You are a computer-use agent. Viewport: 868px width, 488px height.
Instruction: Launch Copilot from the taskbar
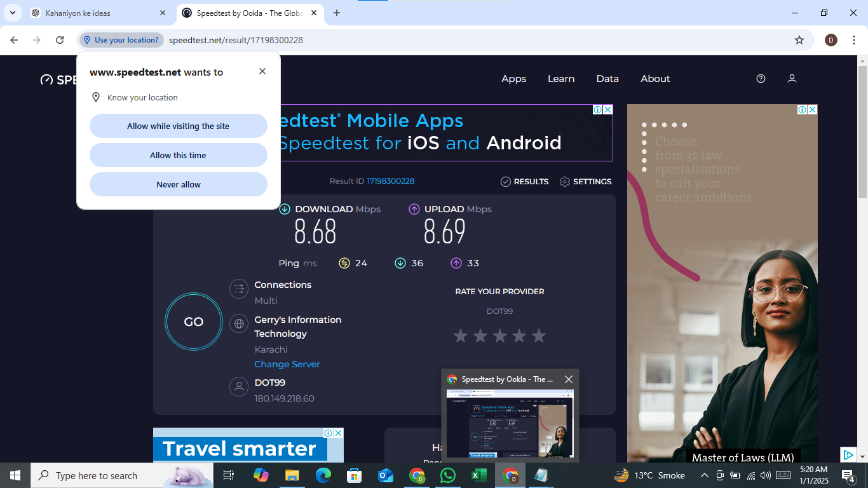coord(261,475)
